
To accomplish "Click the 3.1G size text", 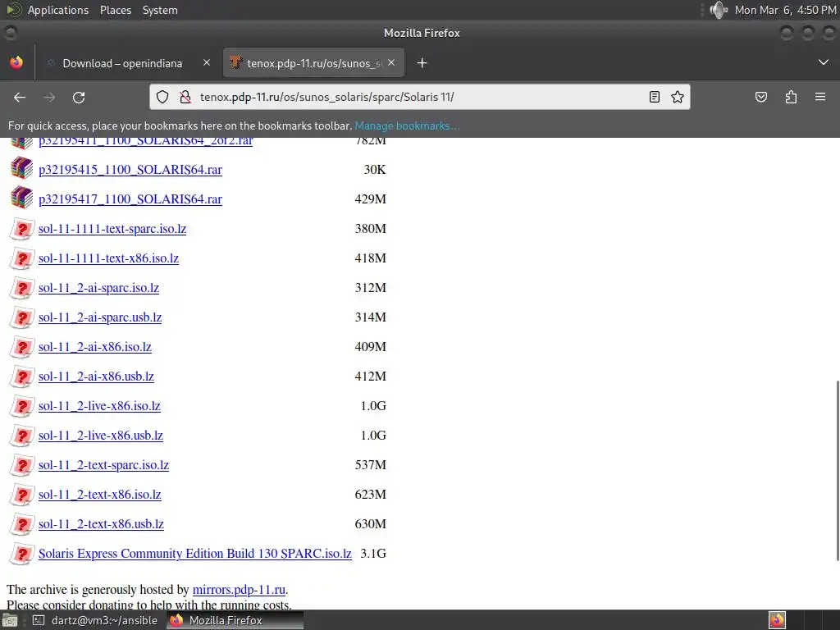I will [373, 554].
